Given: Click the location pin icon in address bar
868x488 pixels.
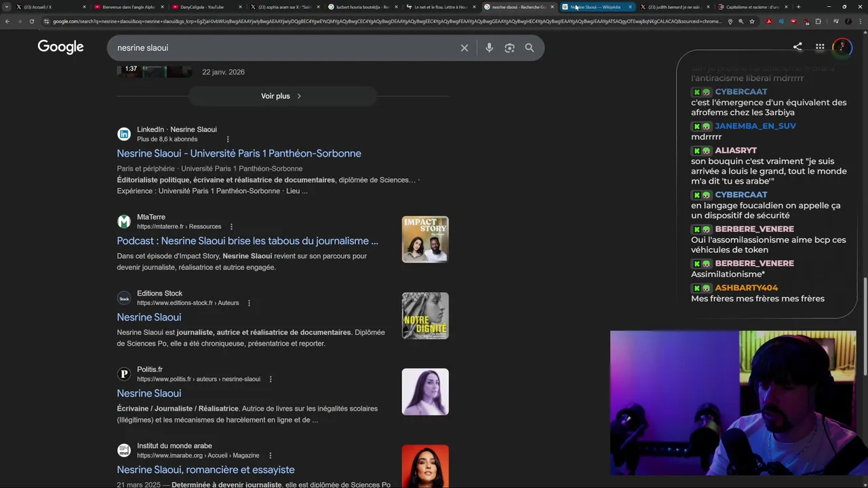Looking at the screenshot, I should 730,22.
